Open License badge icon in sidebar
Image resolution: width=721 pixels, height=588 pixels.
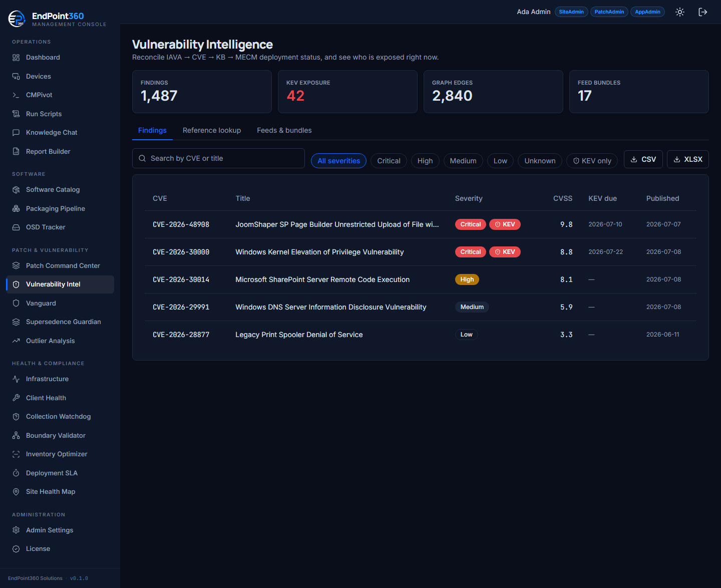coord(16,549)
